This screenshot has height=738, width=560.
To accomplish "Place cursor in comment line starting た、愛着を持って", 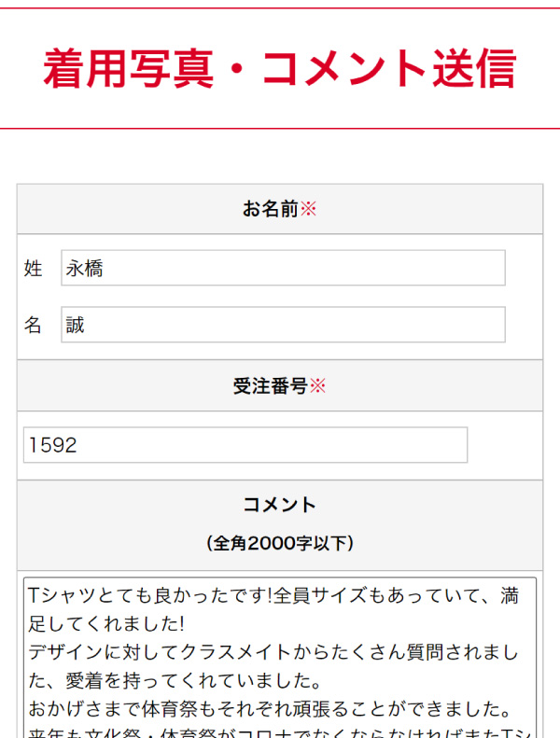I will [175, 679].
